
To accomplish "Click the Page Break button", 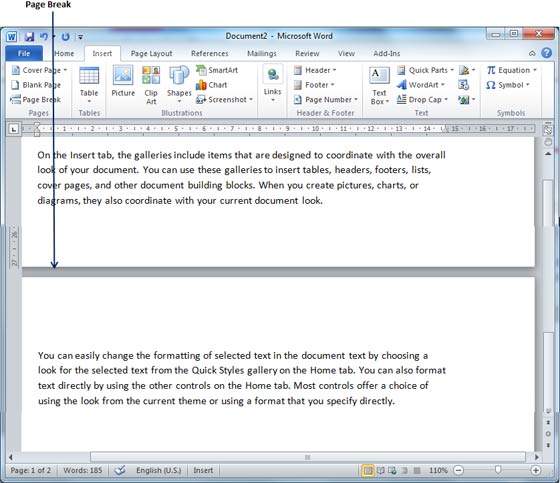I will pyautogui.click(x=35, y=100).
